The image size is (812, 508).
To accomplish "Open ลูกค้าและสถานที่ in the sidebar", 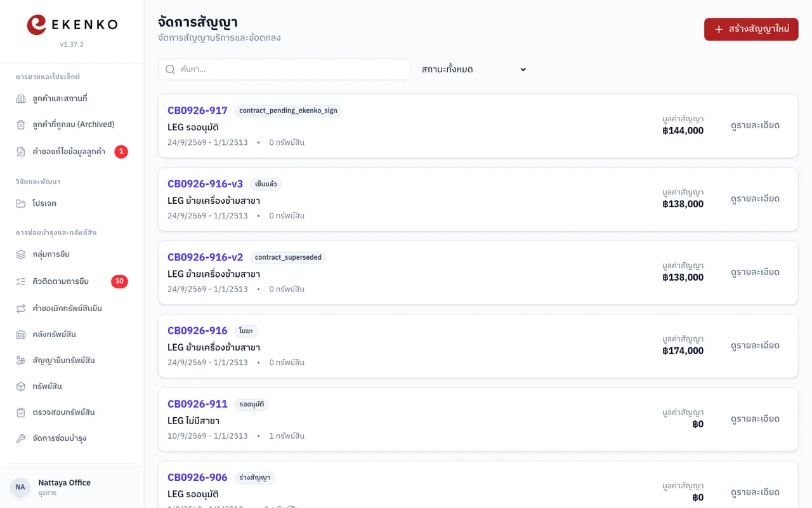I will (72, 98).
